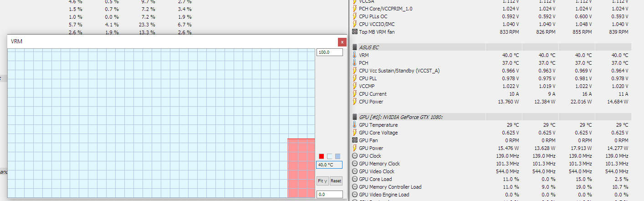Click the clock icon beside GPU Clock
The width and height of the screenshot is (644, 201).
point(355,156)
